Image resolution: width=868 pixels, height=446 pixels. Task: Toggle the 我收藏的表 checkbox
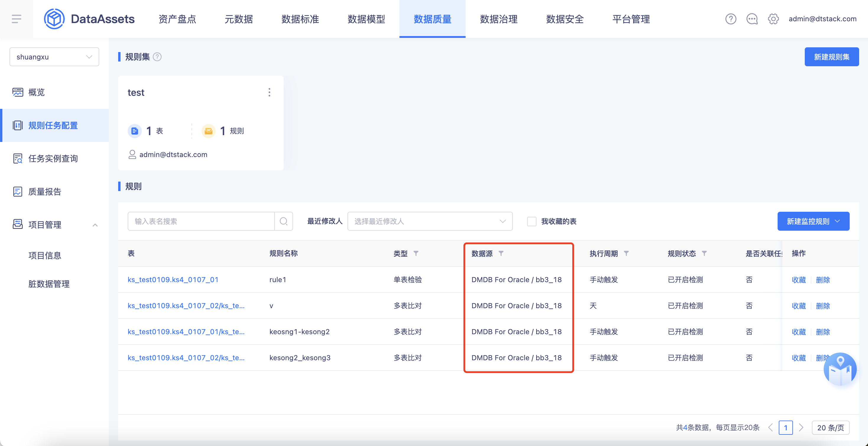click(532, 221)
